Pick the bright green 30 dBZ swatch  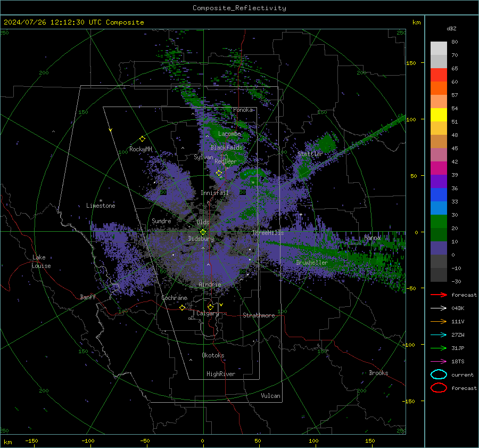click(439, 221)
